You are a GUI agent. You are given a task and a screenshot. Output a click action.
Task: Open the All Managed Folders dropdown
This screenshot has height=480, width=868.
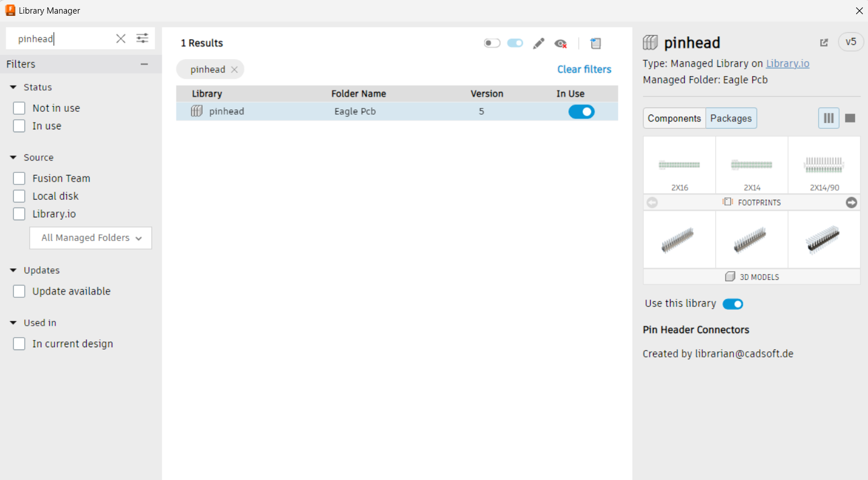point(91,238)
